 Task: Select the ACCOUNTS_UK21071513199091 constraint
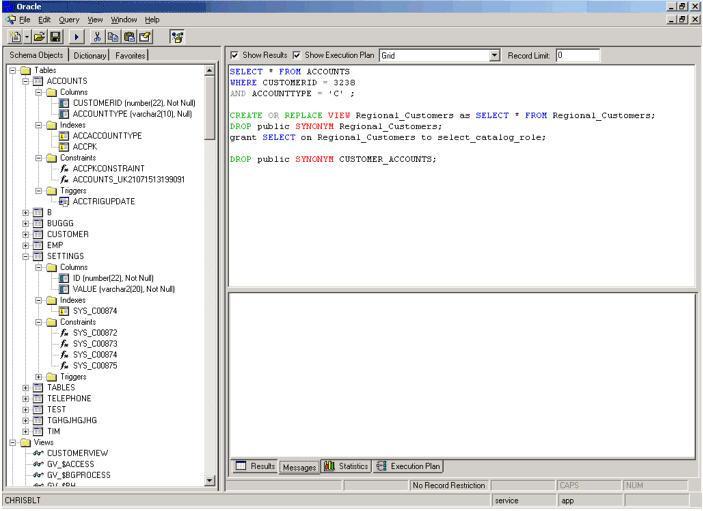point(129,180)
